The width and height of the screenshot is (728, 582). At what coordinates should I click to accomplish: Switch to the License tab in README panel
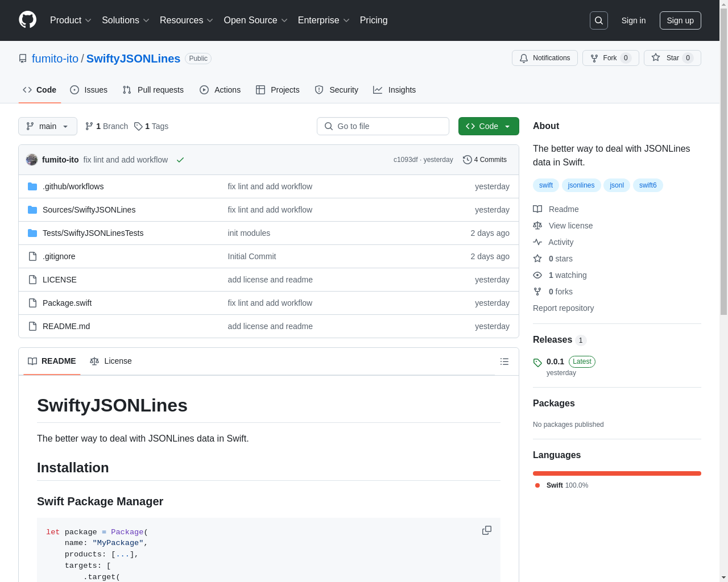(111, 361)
